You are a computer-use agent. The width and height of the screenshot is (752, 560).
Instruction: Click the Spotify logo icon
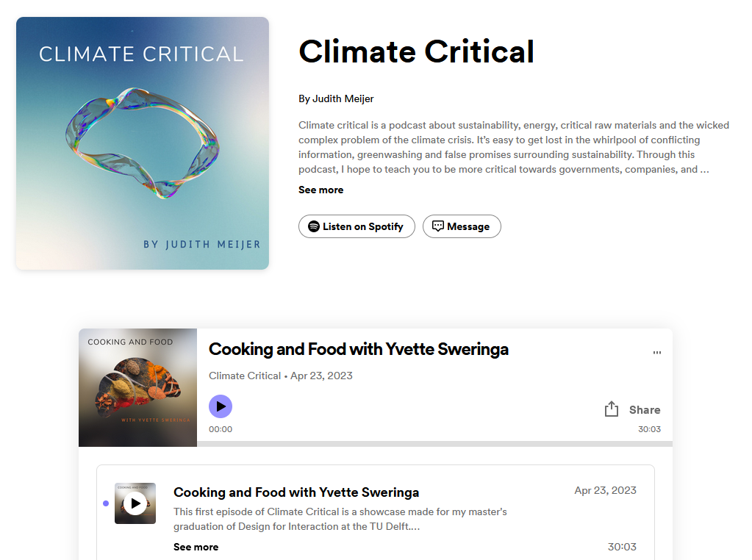point(314,226)
